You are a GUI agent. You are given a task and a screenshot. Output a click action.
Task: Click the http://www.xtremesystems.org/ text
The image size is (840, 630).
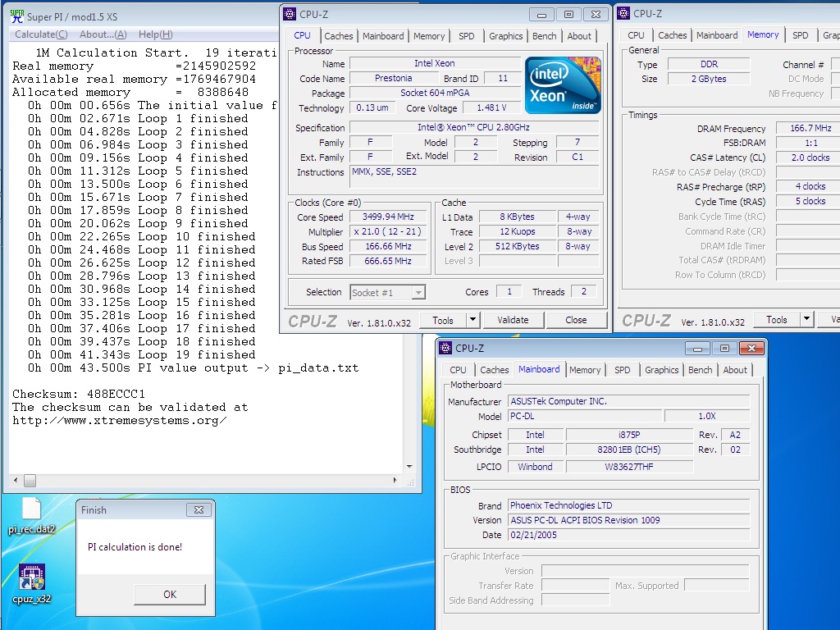point(120,421)
